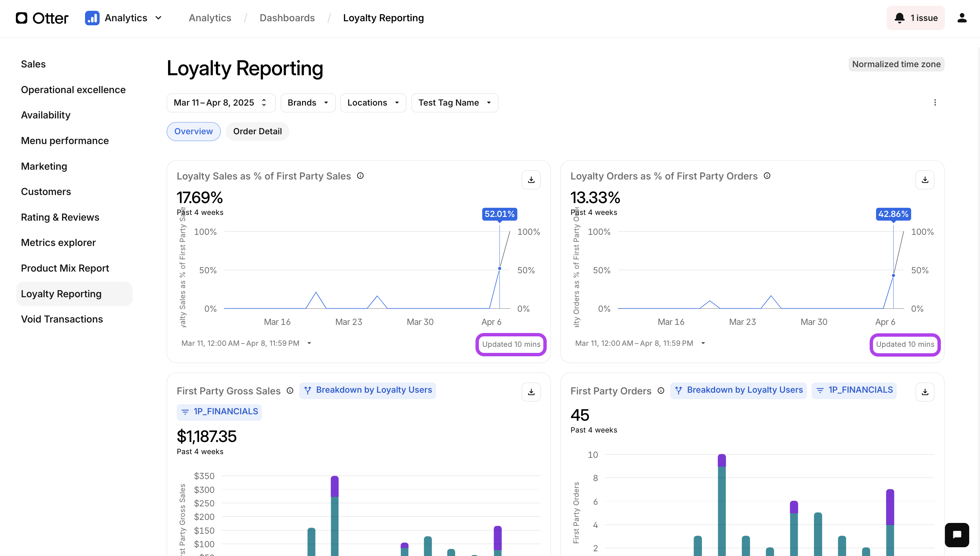Image resolution: width=980 pixels, height=556 pixels.
Task: Open the user profile icon
Action: pos(962,18)
